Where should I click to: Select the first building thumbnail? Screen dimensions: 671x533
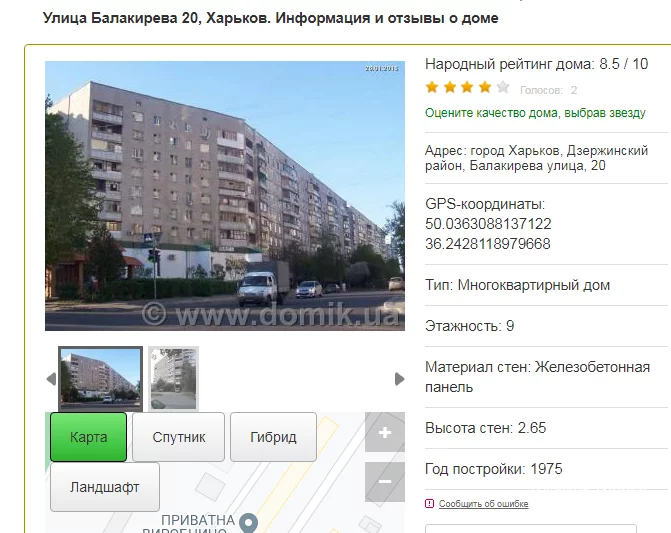tap(101, 379)
